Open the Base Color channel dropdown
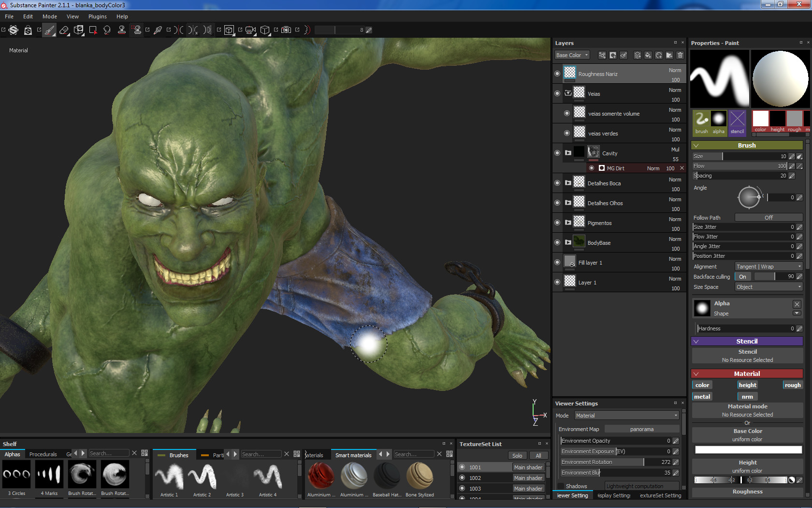The width and height of the screenshot is (812, 508). tap(572, 55)
